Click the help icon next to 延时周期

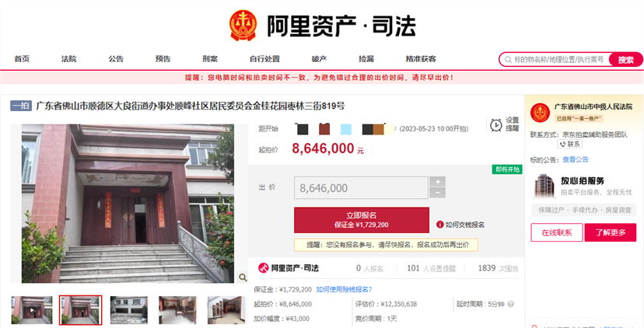click(x=510, y=304)
